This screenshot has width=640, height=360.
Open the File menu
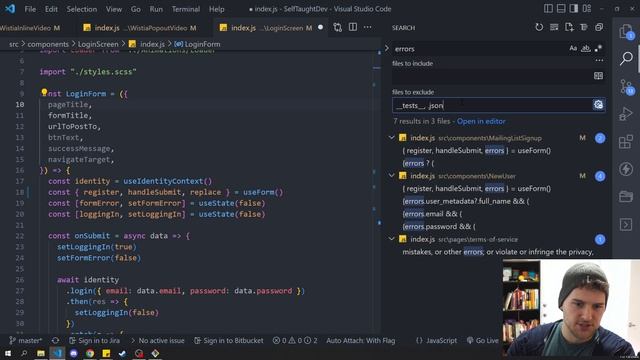coord(30,9)
